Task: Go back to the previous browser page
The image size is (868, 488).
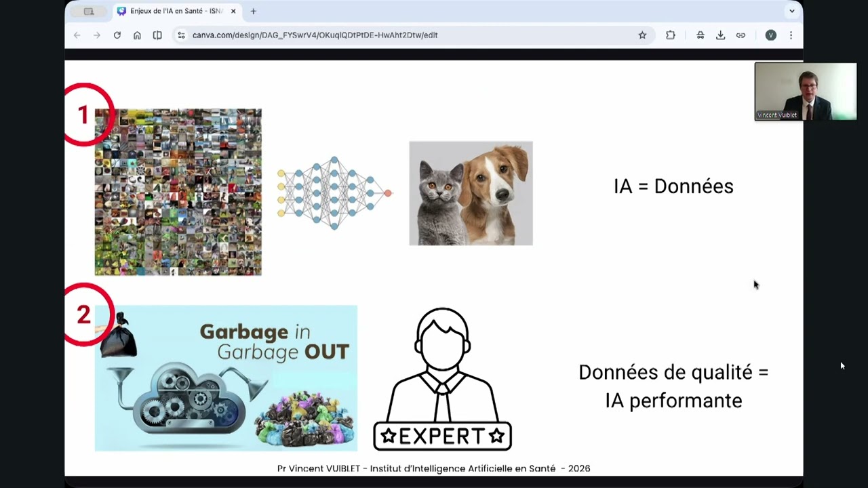Action: coord(77,35)
